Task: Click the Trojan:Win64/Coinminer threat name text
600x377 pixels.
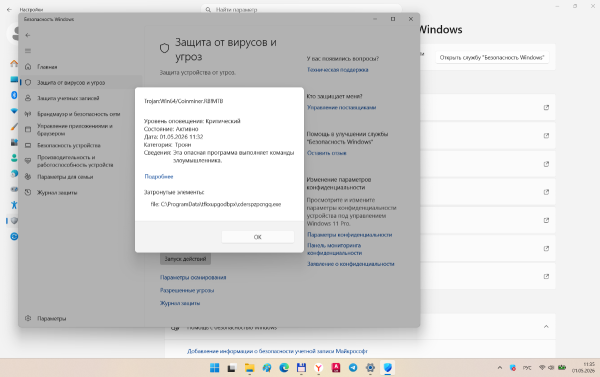Action: (x=184, y=101)
